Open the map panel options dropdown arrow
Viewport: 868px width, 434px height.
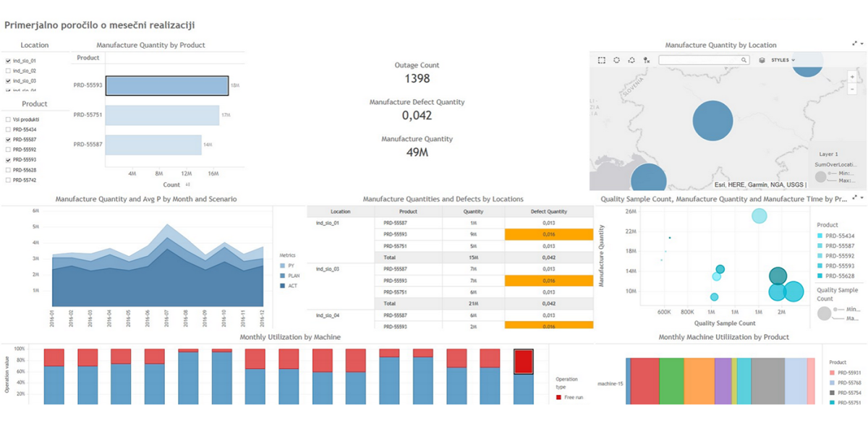point(861,44)
